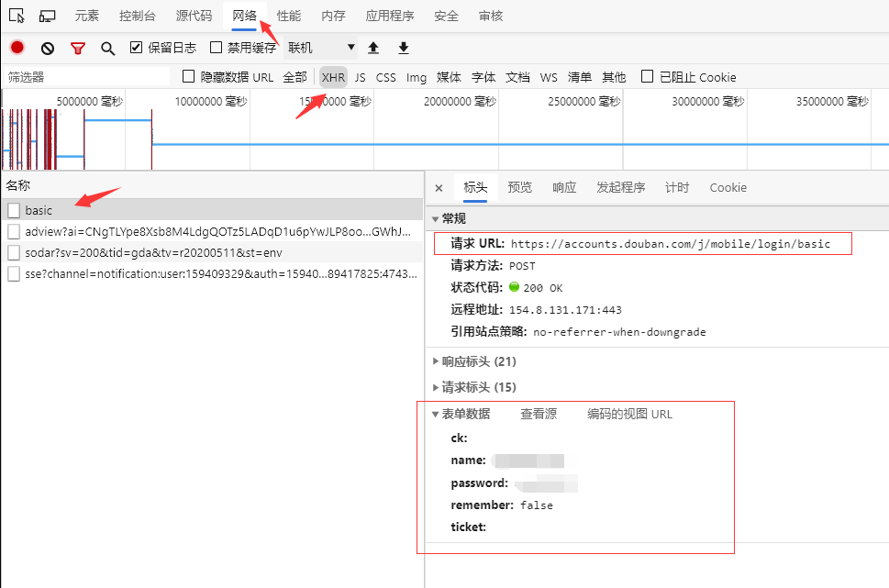Screen dimensions: 889x588
Task: Tick the checkbox beside the sse?channel request
Action: (x=14, y=274)
